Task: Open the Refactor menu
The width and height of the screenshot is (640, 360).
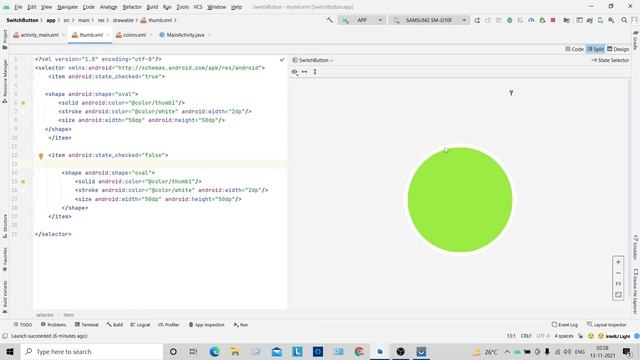Action: pyautogui.click(x=132, y=7)
